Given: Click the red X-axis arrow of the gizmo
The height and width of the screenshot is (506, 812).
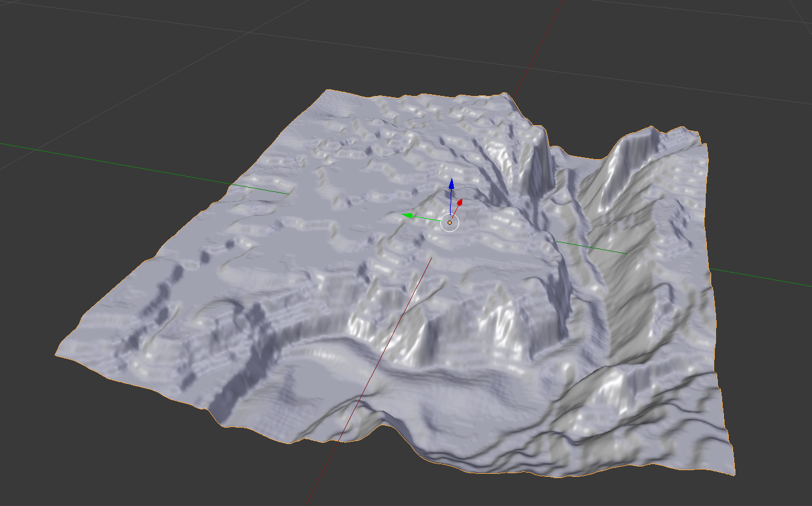Looking at the screenshot, I should pyautogui.click(x=460, y=202).
